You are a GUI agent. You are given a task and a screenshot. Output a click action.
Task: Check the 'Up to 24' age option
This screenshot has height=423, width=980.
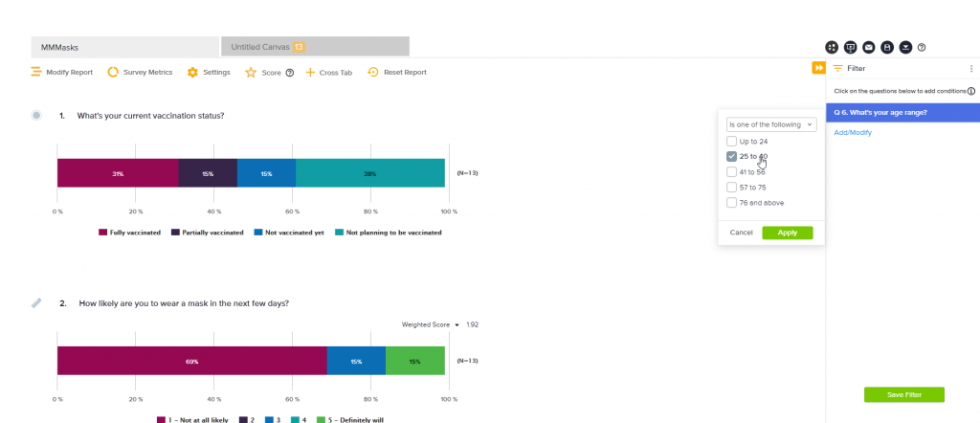(x=732, y=142)
